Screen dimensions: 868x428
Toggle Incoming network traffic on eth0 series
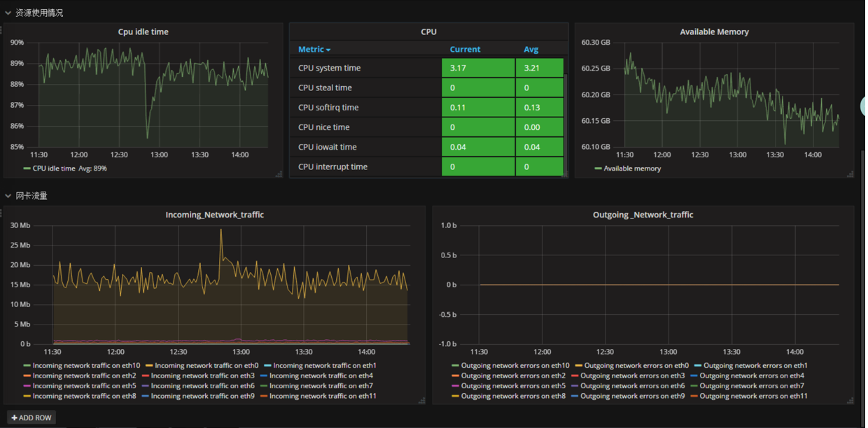pos(206,365)
